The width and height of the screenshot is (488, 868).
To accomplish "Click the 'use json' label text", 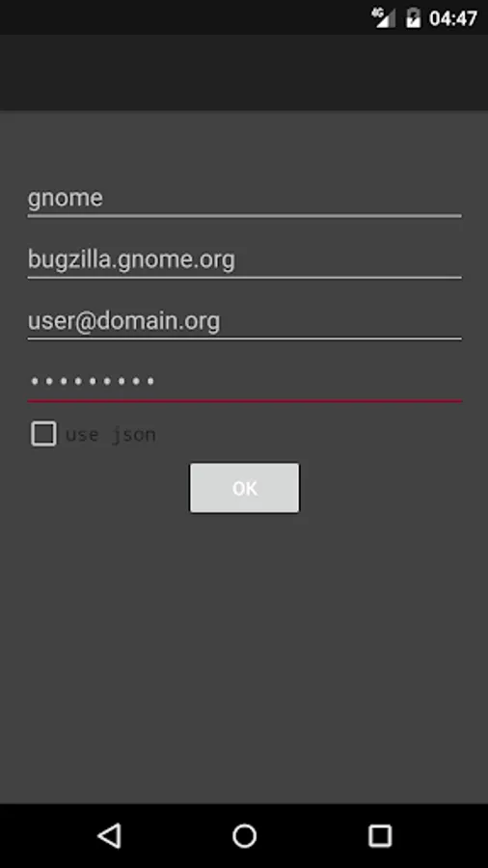I will coord(111,435).
